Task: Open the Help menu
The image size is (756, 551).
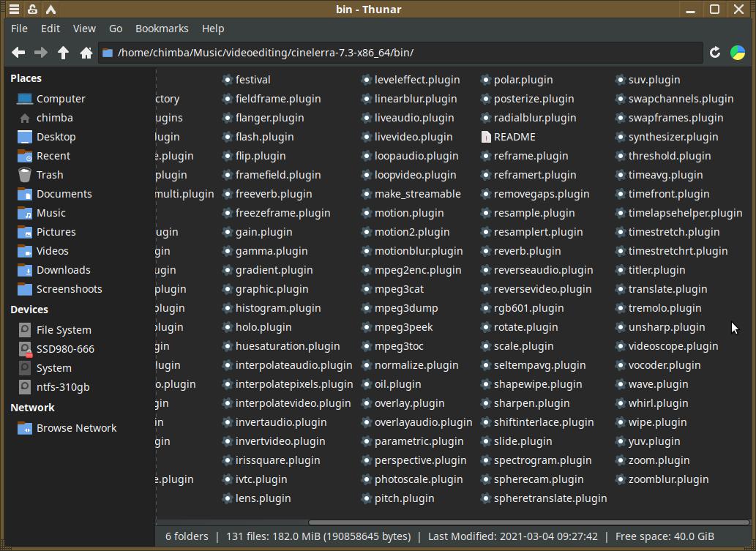Action: pos(213,29)
